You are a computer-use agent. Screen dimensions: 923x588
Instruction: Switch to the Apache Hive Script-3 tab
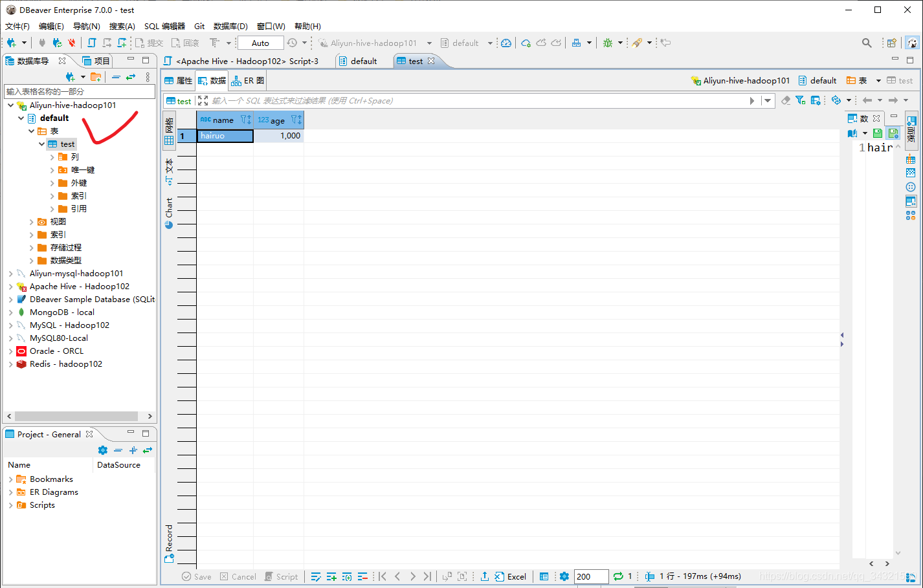tap(247, 61)
